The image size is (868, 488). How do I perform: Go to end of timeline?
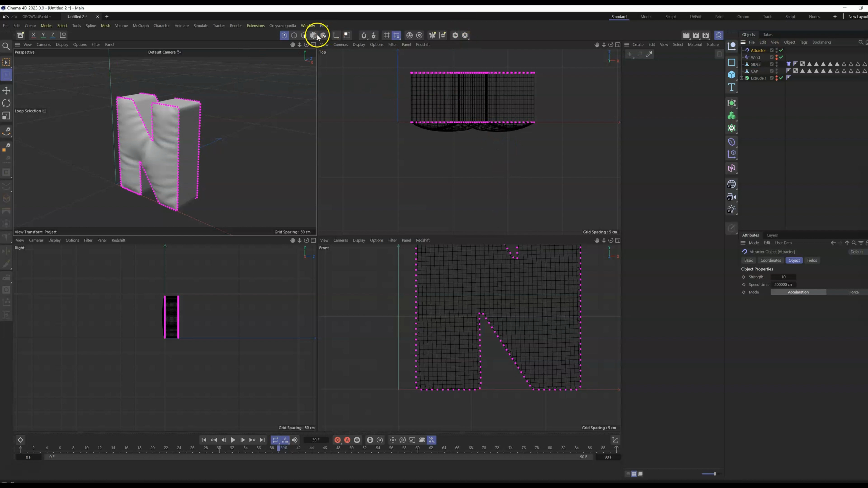coord(262,440)
